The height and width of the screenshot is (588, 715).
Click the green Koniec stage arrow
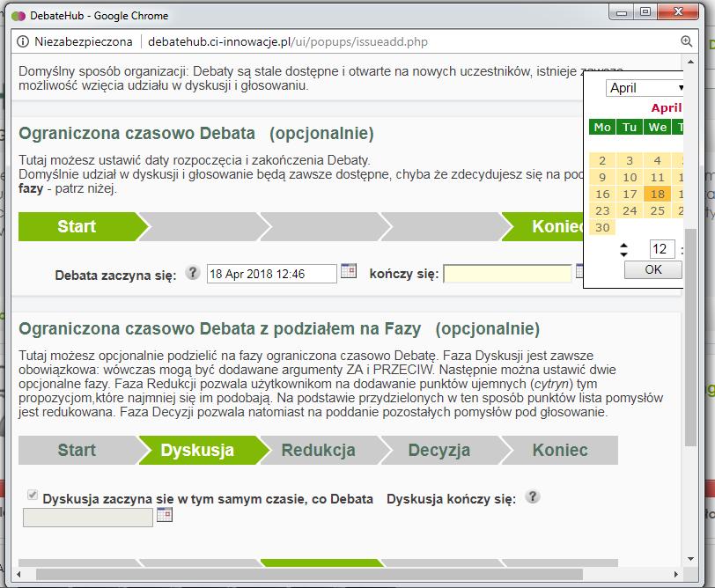pyautogui.click(x=542, y=226)
